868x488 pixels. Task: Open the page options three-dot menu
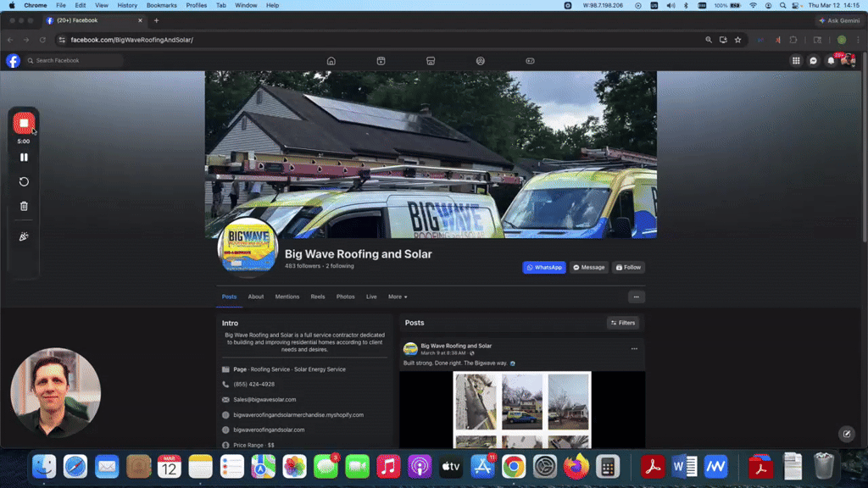click(636, 297)
